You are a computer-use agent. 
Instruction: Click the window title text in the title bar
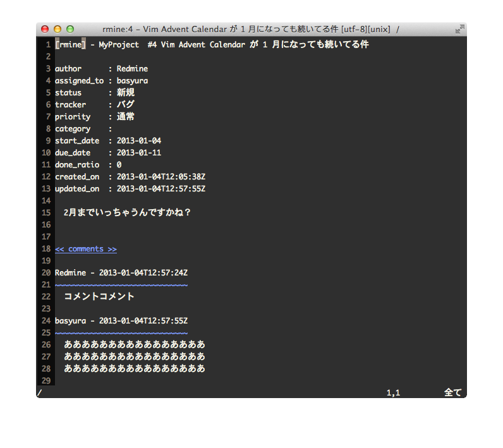pyautogui.click(x=251, y=29)
